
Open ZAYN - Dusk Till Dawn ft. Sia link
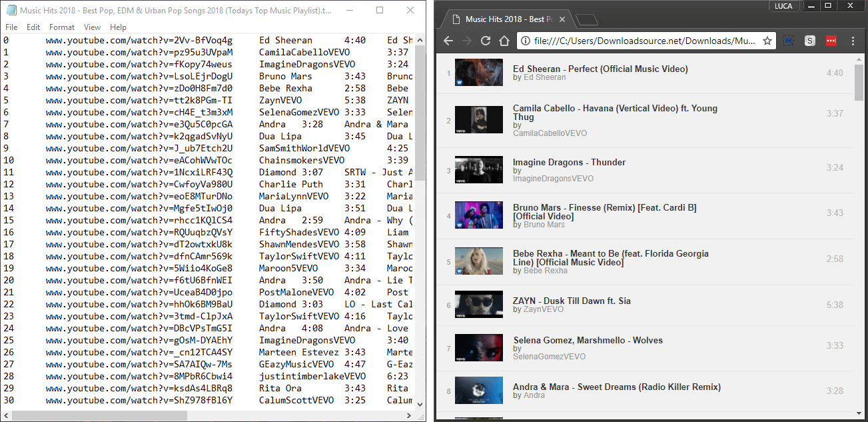tap(572, 301)
